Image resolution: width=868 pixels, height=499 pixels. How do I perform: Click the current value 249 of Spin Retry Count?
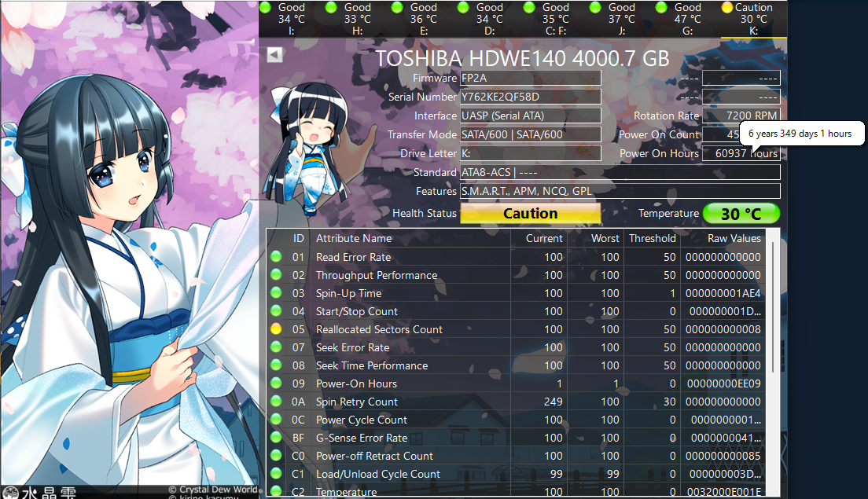coord(553,402)
